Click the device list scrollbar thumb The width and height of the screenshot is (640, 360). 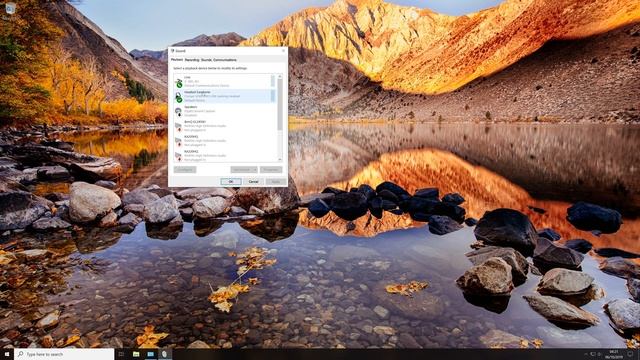point(280,104)
